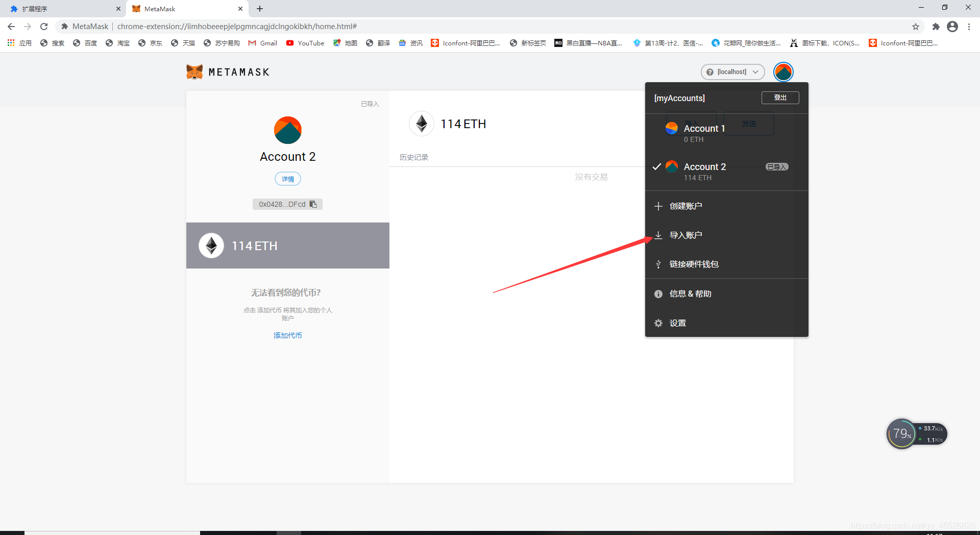Click the download icon beside 导入账户
Screen dimensions: 980x535
point(658,235)
